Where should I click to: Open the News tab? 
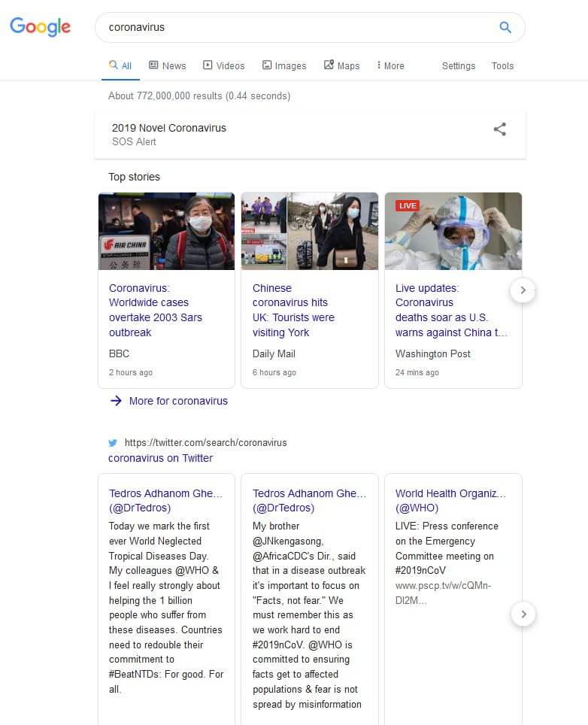[x=167, y=65]
